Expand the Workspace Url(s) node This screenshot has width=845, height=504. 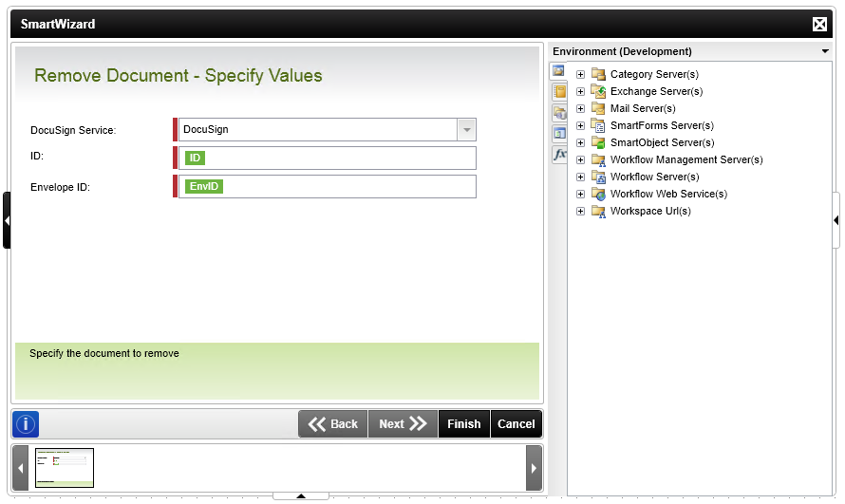(580, 211)
